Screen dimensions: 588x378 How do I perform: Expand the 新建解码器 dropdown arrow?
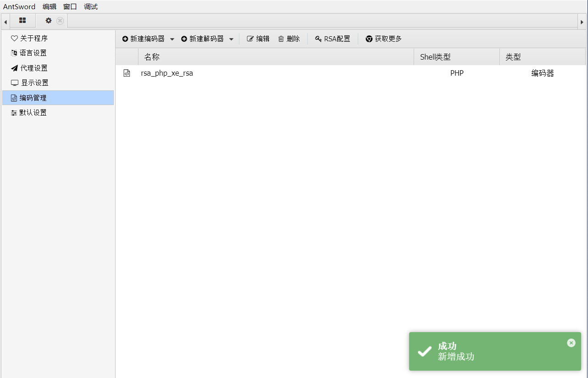[x=231, y=39]
